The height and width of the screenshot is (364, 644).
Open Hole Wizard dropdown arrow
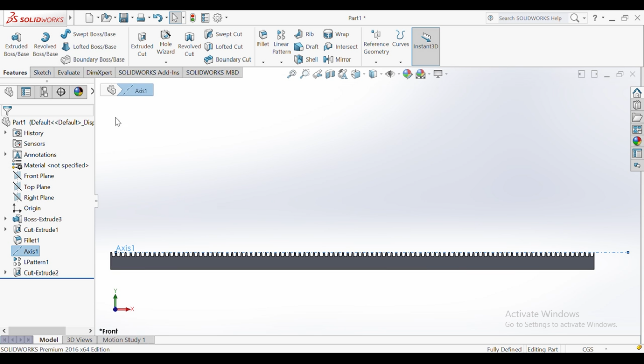tap(166, 62)
